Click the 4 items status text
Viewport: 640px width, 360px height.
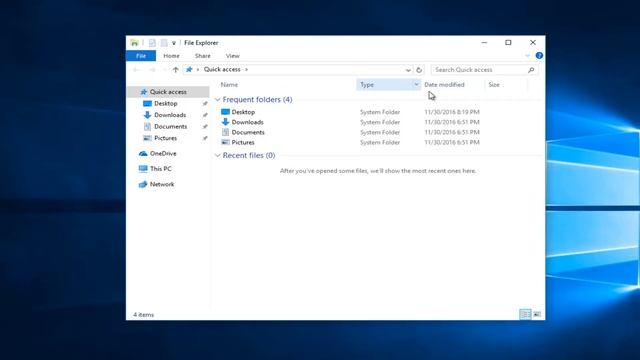(x=144, y=315)
